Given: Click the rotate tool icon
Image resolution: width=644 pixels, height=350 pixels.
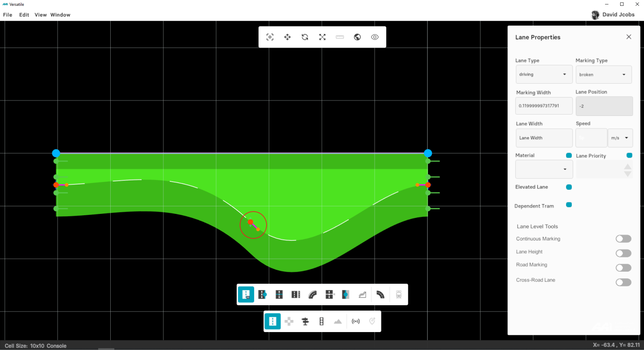Looking at the screenshot, I should coord(305,37).
